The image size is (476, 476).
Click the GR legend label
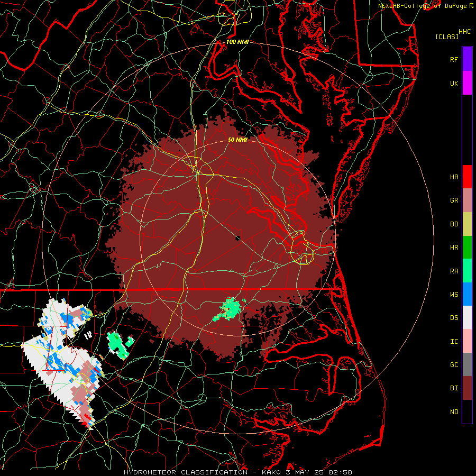click(x=454, y=200)
